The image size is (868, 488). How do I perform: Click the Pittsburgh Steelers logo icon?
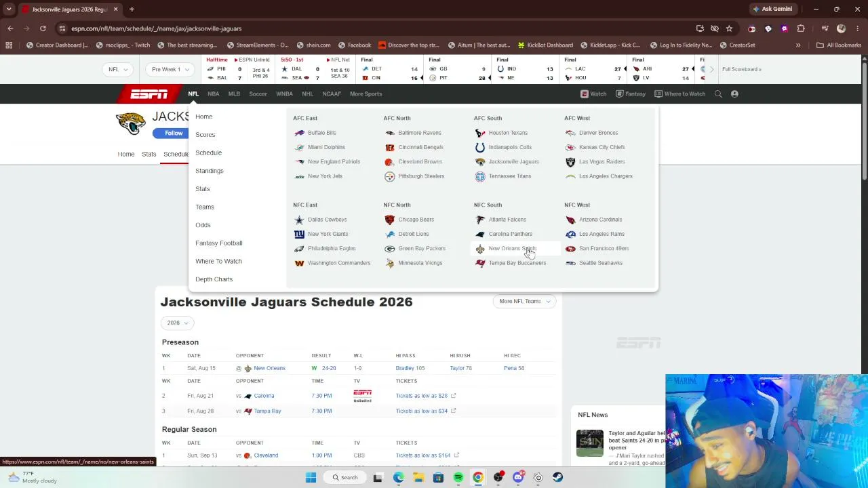(x=389, y=176)
